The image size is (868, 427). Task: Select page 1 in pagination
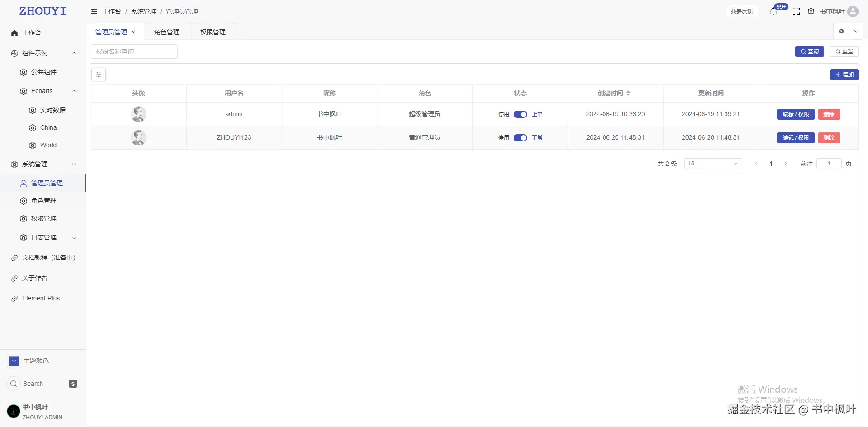coord(771,164)
